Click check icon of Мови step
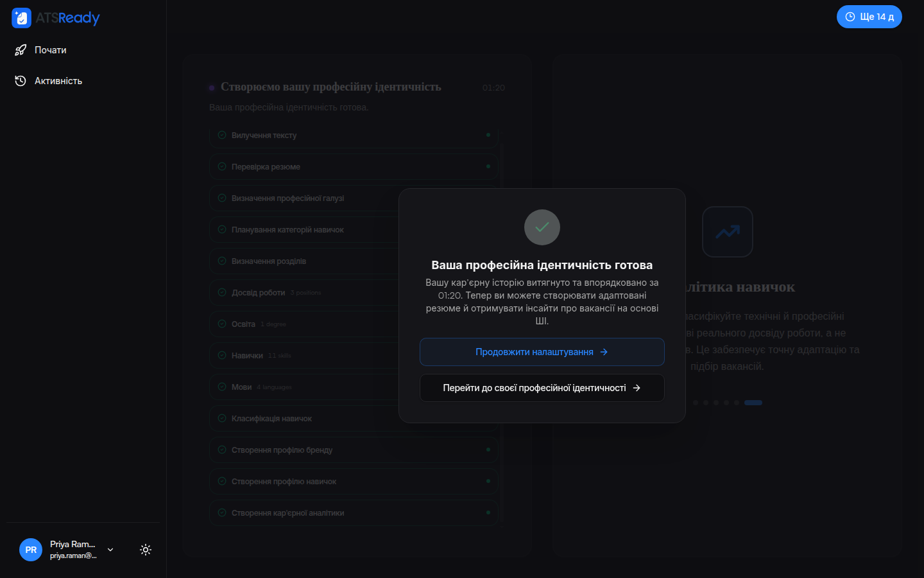924x578 pixels. 222,387
